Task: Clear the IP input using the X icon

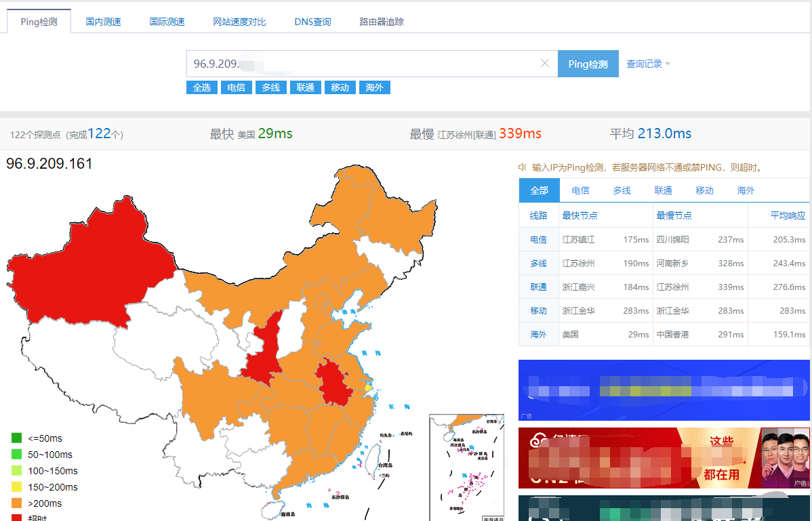Action: coord(545,63)
